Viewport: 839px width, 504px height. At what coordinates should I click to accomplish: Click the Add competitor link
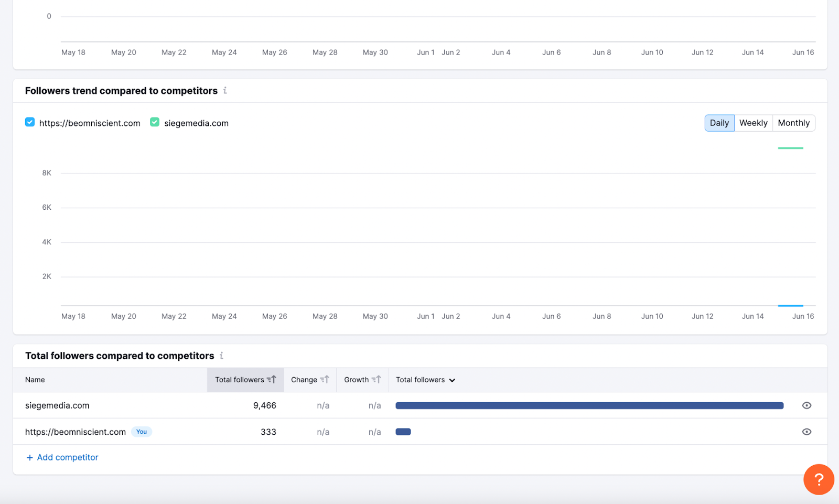pos(67,457)
